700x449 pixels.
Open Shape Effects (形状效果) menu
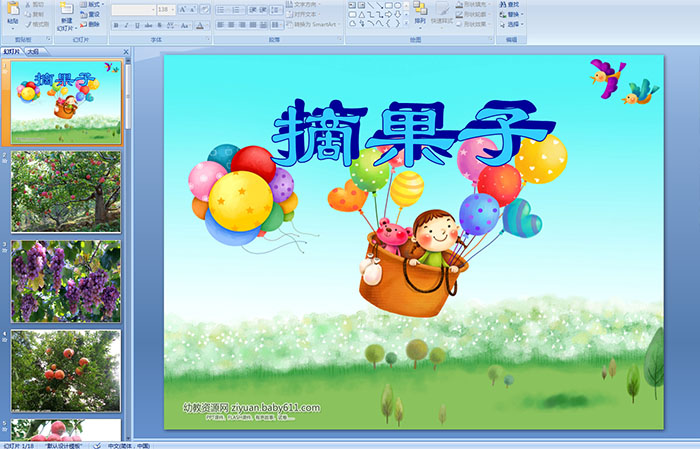pyautogui.click(x=474, y=24)
